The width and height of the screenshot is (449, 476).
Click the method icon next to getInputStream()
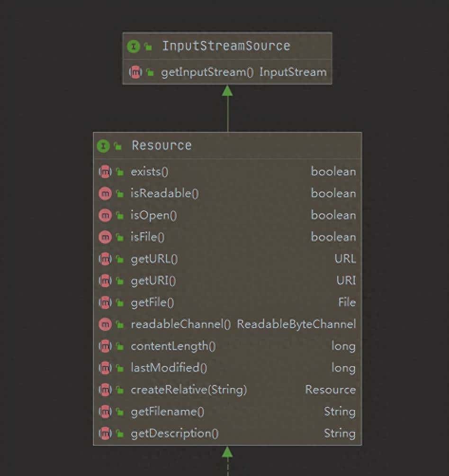coord(135,73)
